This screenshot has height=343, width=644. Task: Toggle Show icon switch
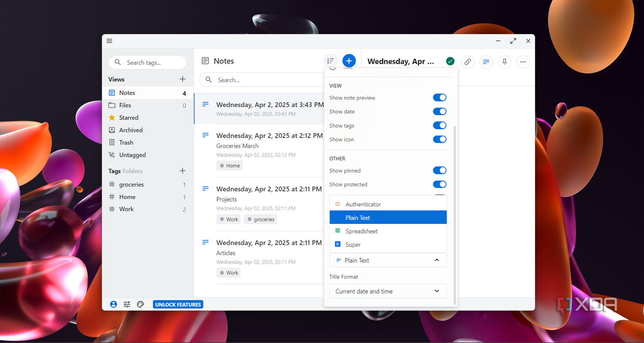point(440,139)
